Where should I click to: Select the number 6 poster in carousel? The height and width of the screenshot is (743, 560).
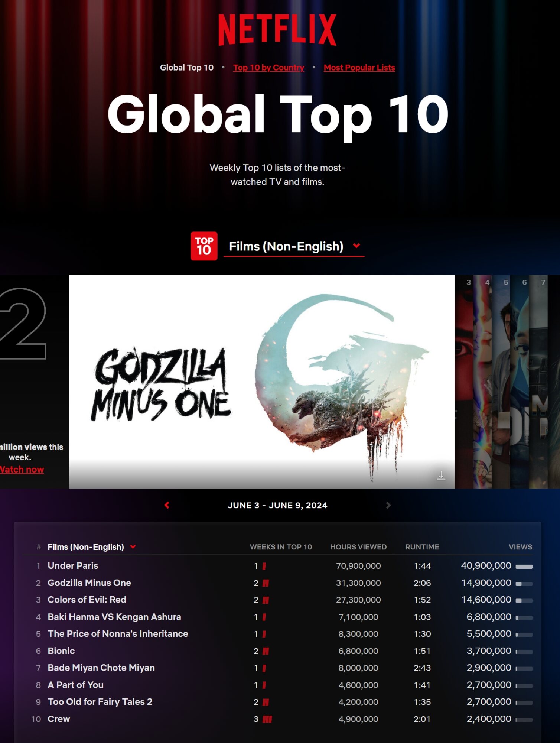pos(520,383)
